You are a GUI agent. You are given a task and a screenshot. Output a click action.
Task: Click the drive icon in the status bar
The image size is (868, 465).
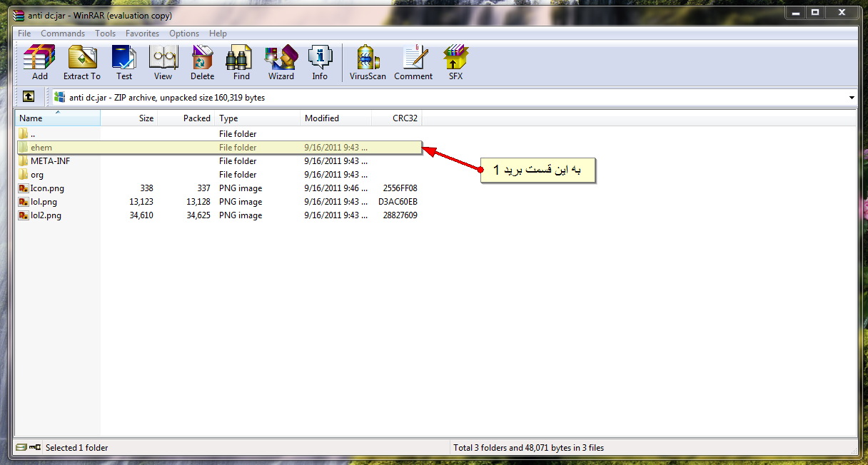(x=21, y=448)
